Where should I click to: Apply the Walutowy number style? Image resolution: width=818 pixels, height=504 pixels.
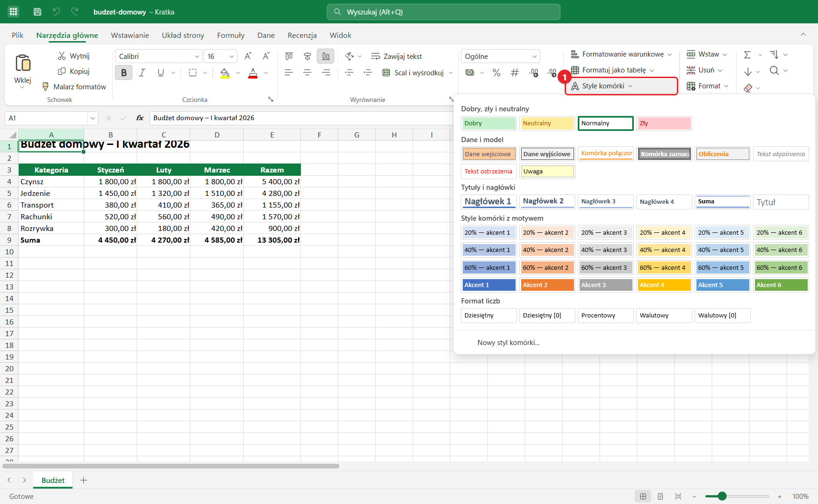[664, 316]
